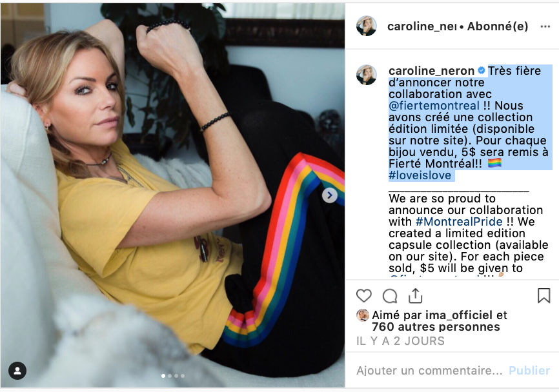Advance to the next photo with the chevron arrow
Image resolution: width=559 pixels, height=392 pixels.
(x=330, y=195)
